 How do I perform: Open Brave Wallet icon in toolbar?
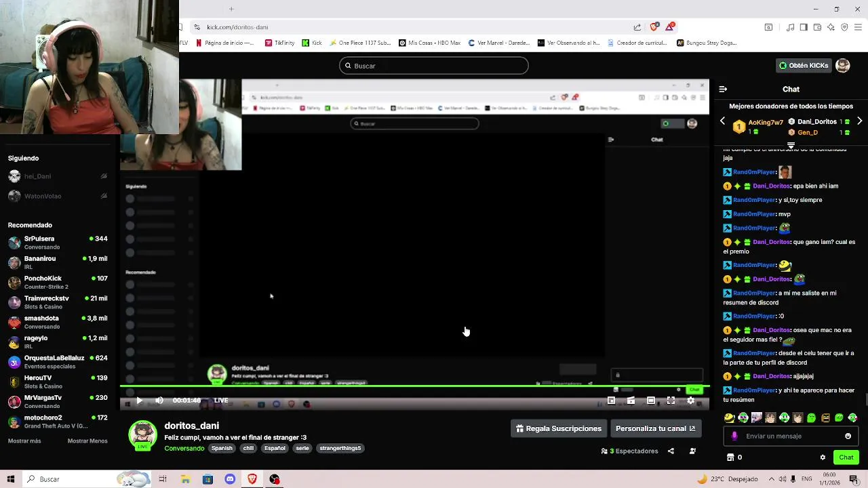pos(817,27)
